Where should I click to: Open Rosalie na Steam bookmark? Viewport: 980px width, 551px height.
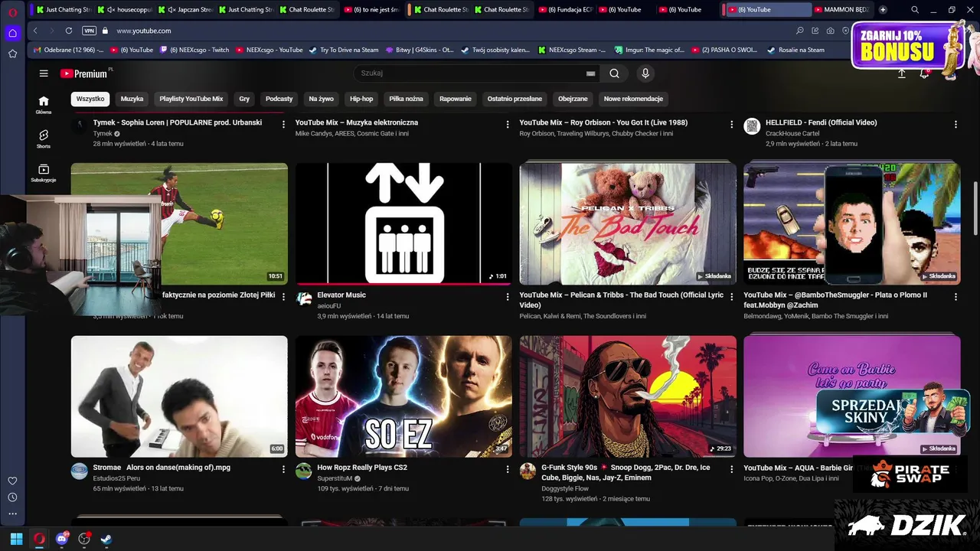pos(795,50)
